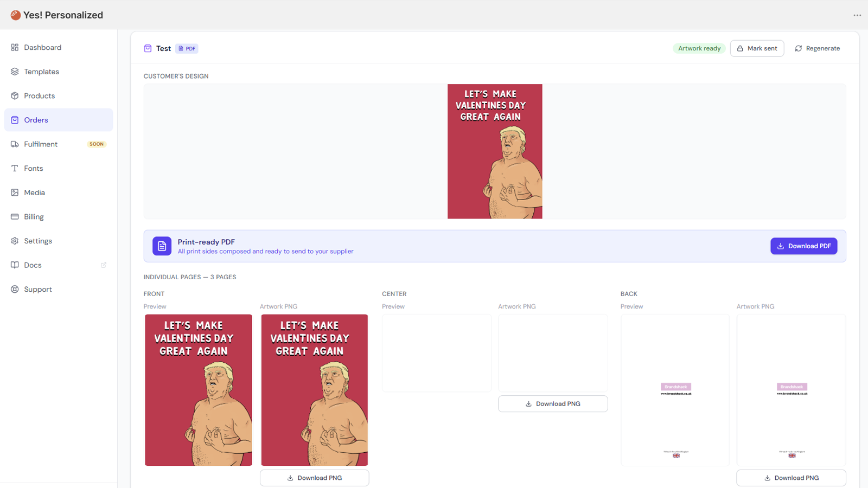Go to the Media library
868x488 pixels.
click(x=59, y=192)
